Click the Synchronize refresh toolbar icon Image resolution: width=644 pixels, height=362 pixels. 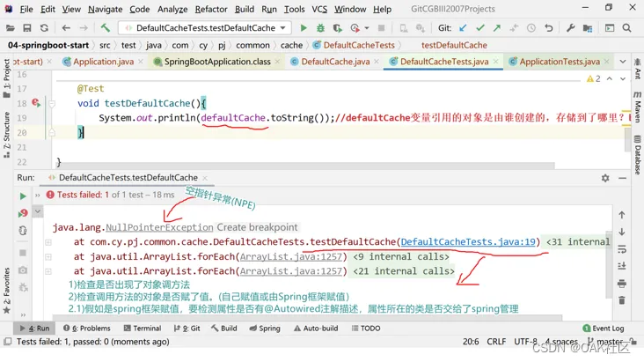[44, 28]
